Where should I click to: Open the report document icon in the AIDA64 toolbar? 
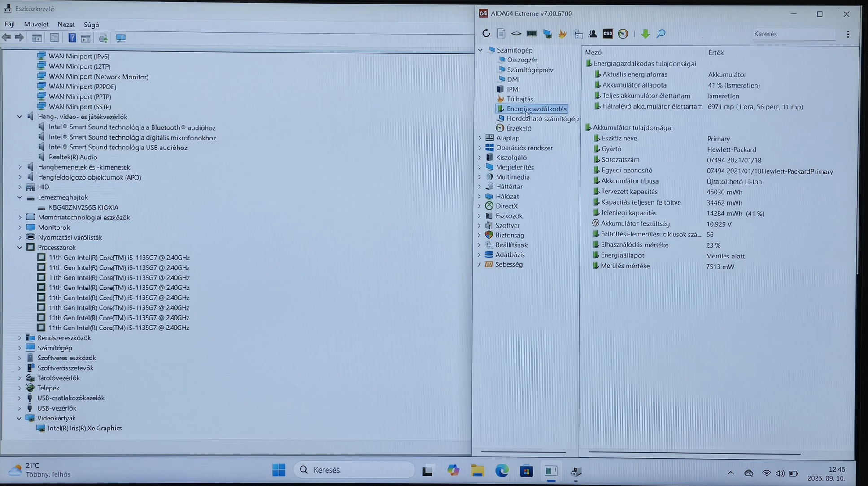pos(501,34)
